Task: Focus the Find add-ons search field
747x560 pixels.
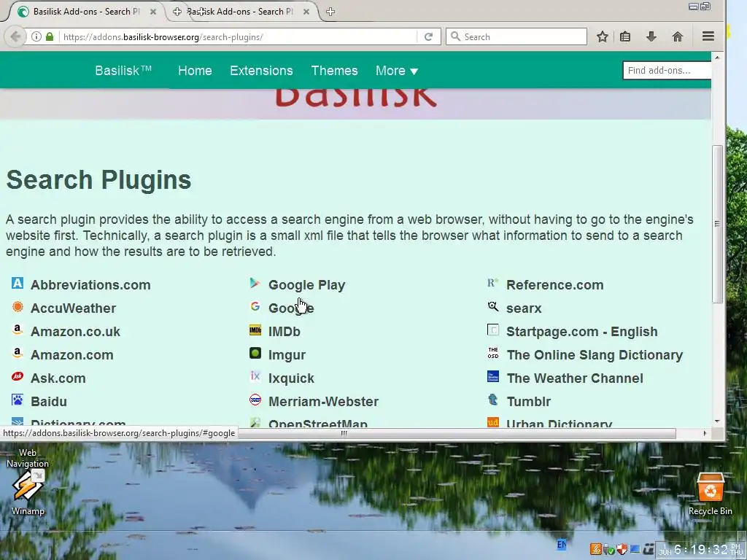Action: click(667, 71)
